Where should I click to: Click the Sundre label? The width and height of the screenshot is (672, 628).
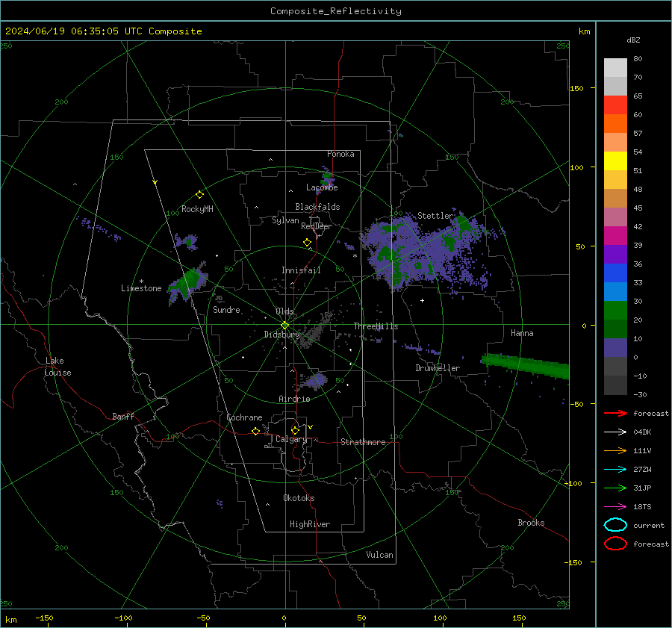click(x=226, y=309)
